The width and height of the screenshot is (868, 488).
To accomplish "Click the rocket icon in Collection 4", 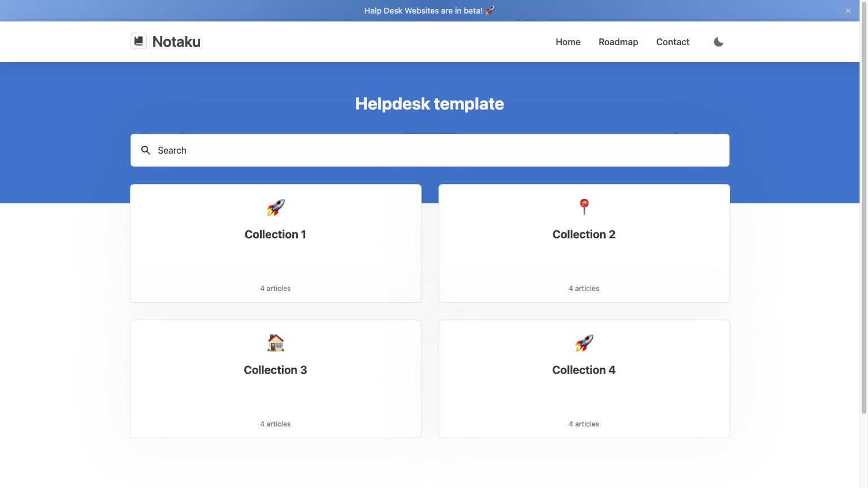I will (x=584, y=343).
